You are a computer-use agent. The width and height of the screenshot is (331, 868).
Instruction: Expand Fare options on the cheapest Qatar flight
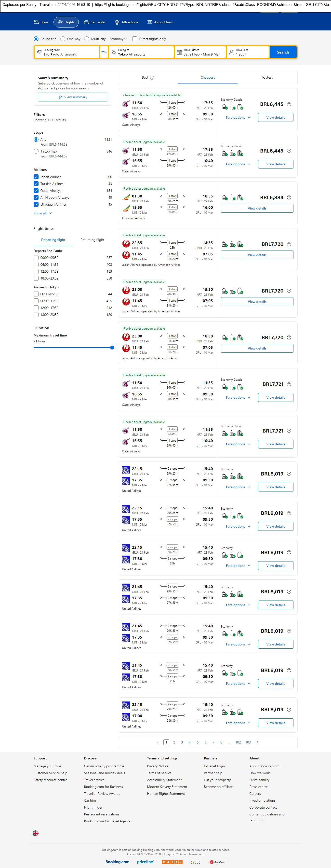238,118
